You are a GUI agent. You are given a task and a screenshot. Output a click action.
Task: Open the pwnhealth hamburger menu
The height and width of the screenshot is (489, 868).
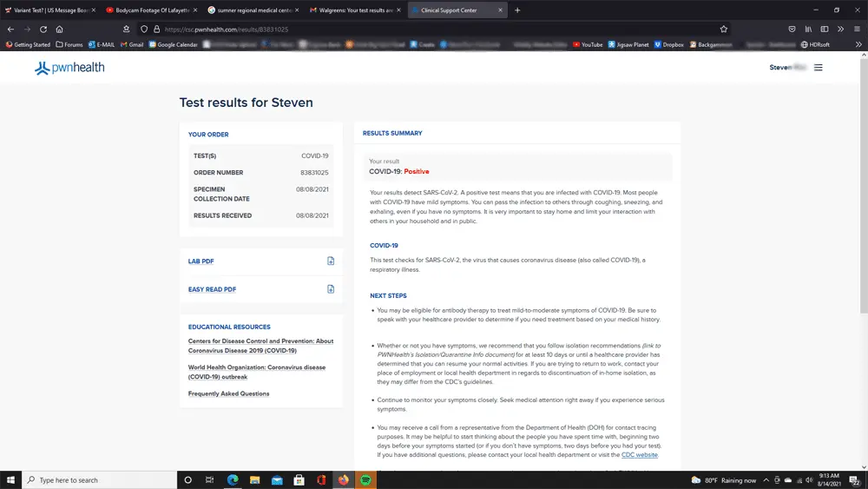click(x=818, y=68)
